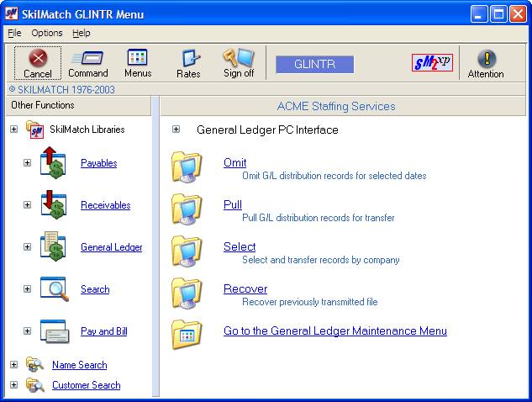Click the Name Search folder icon
The width and height of the screenshot is (532, 402).
(34, 365)
